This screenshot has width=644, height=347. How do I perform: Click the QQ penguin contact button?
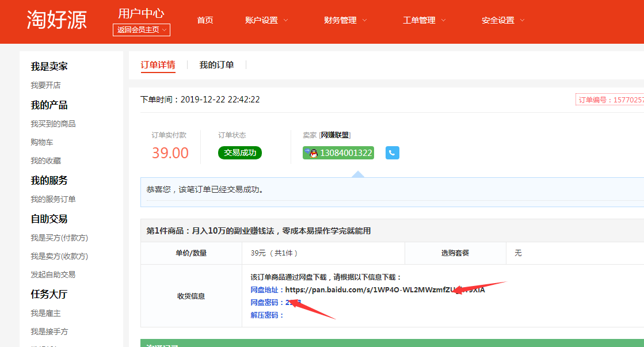point(338,153)
